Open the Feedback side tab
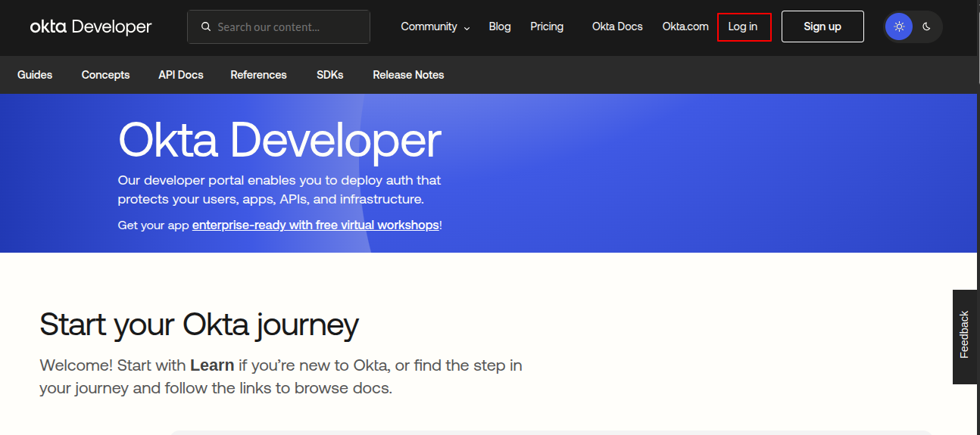 [x=964, y=337]
